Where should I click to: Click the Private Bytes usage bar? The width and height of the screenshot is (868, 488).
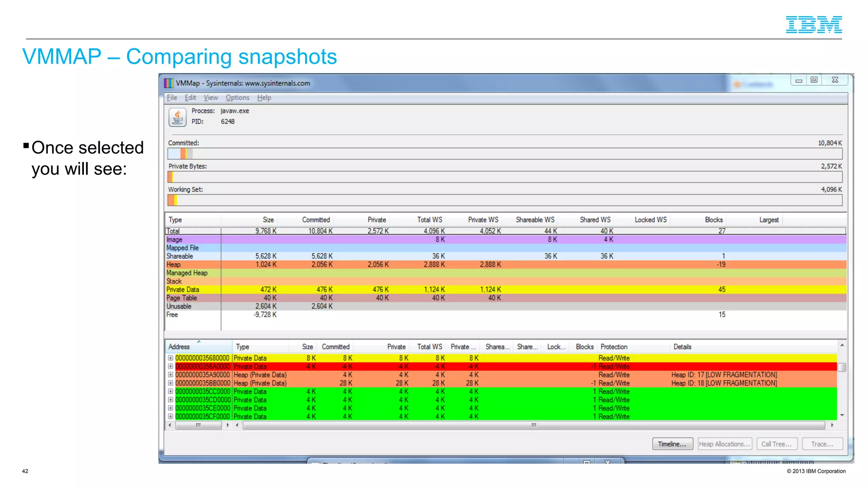505,177
